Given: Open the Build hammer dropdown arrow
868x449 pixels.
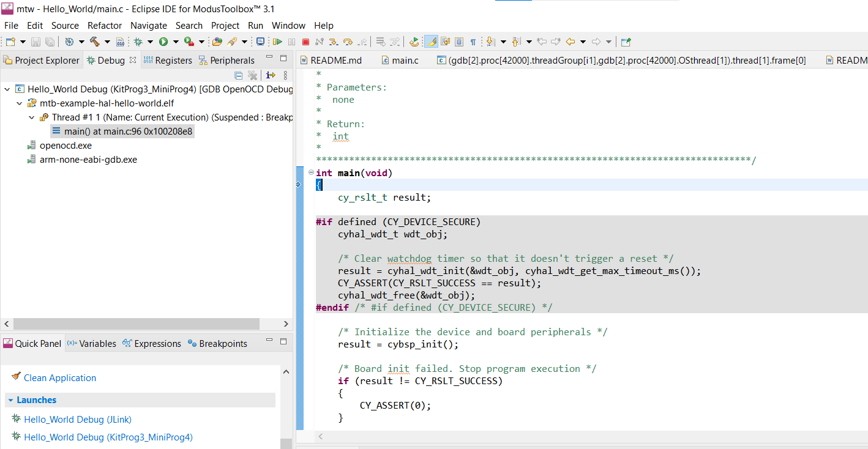Looking at the screenshot, I should 107,42.
